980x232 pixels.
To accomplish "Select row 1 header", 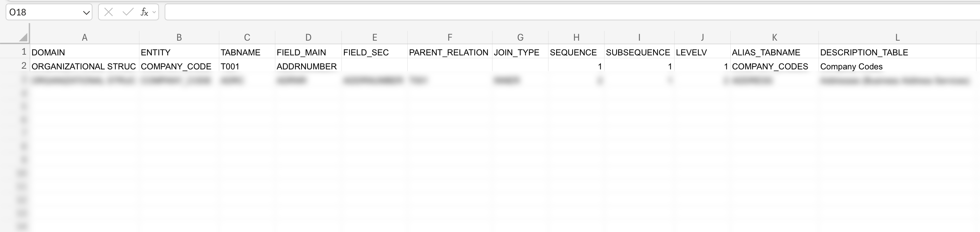I will pos(23,52).
